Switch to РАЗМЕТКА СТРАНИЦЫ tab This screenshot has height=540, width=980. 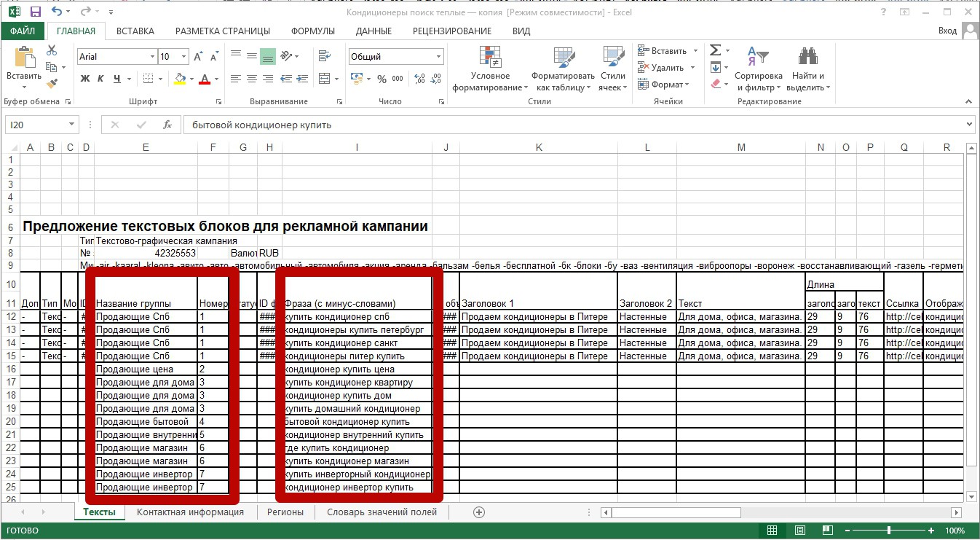223,31
